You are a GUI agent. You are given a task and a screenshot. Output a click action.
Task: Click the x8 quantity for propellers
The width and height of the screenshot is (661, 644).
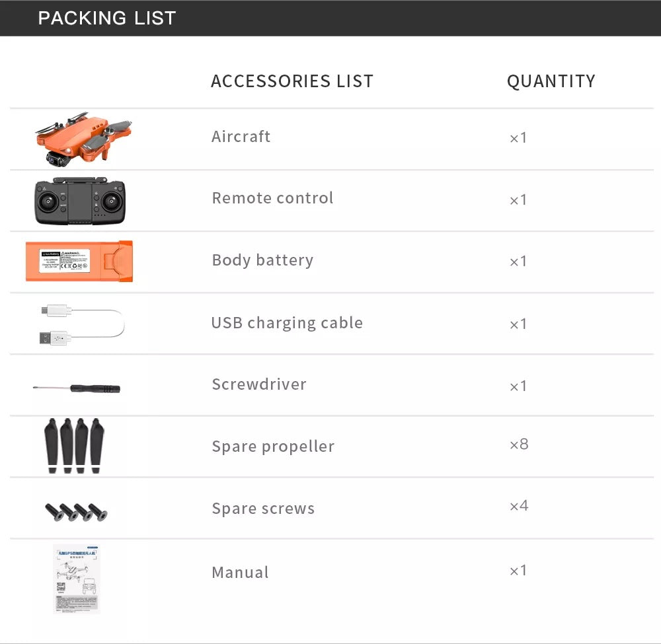click(519, 444)
